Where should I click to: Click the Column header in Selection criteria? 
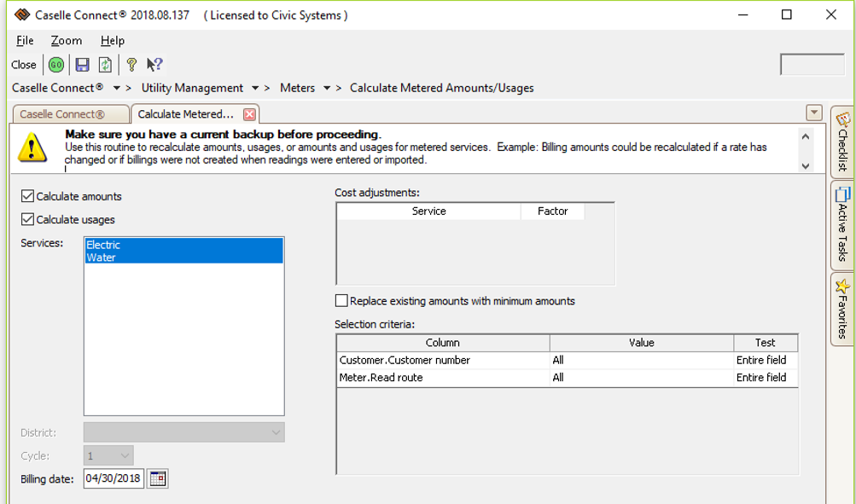tap(443, 343)
